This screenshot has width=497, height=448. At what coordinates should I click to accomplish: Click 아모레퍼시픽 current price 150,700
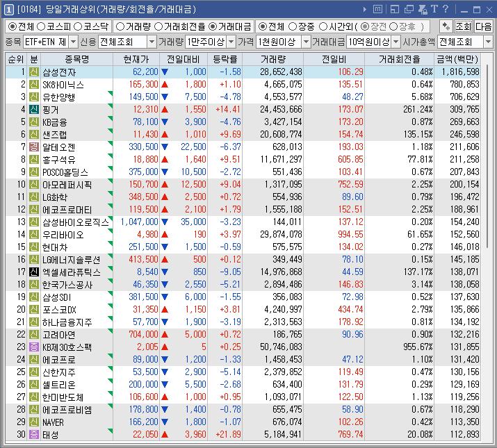[x=143, y=184]
